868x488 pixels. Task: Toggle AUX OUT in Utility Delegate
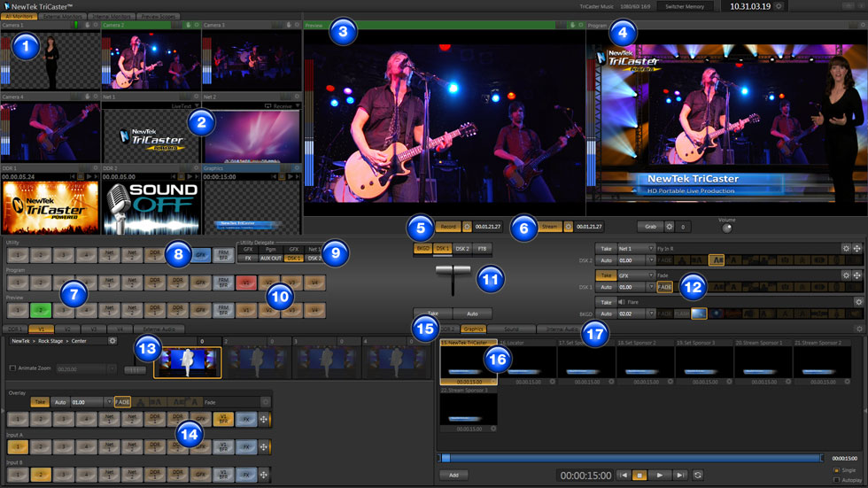coord(271,259)
